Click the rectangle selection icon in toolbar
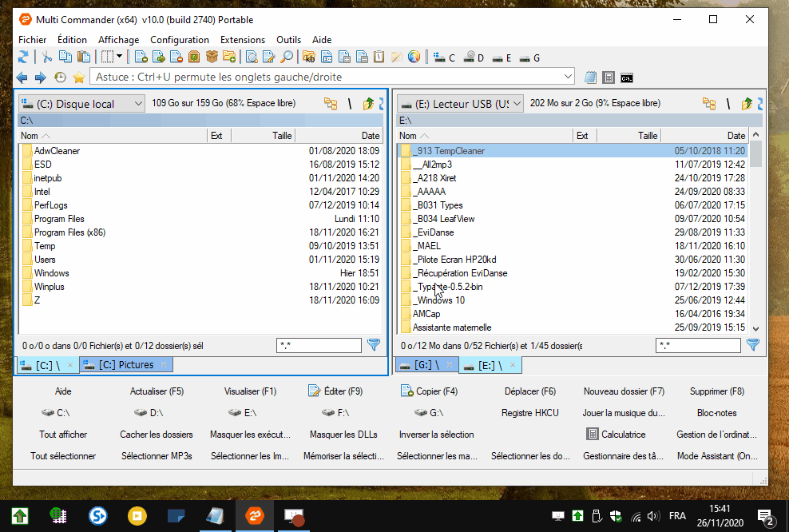The image size is (789, 532). click(107, 58)
